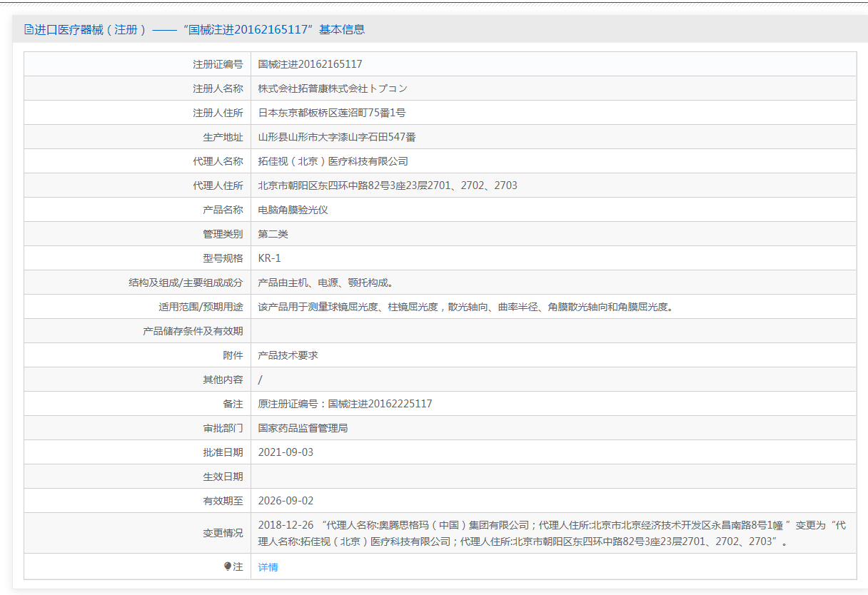Image resolution: width=868 pixels, height=595 pixels.
Task: Click expiry date 2026-09-02
Action: pos(286,501)
